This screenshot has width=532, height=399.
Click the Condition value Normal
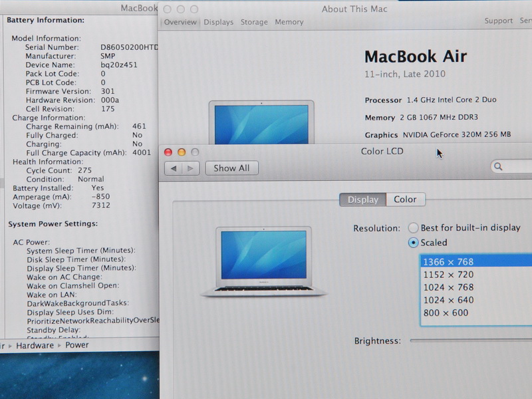91,179
